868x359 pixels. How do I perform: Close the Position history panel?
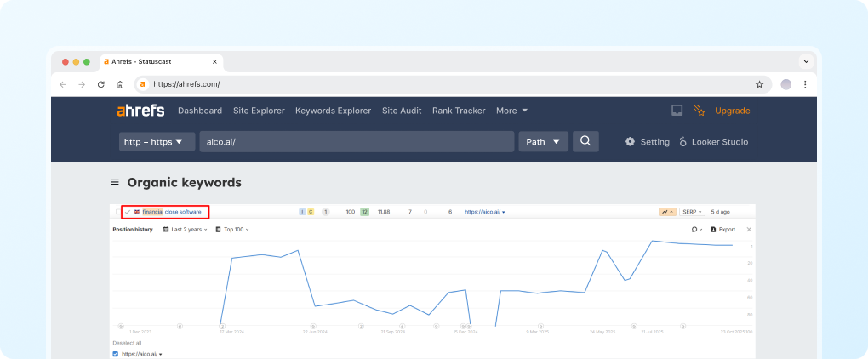click(x=749, y=230)
